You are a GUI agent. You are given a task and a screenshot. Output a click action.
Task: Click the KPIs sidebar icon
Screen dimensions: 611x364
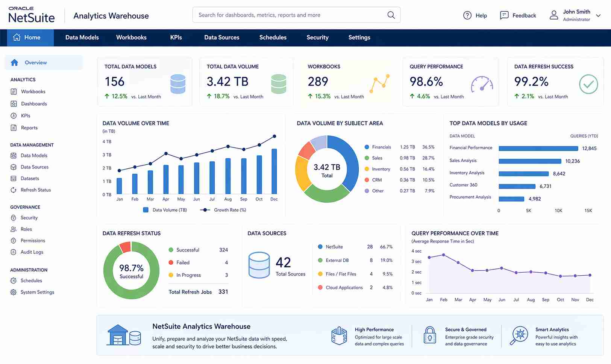coord(14,116)
